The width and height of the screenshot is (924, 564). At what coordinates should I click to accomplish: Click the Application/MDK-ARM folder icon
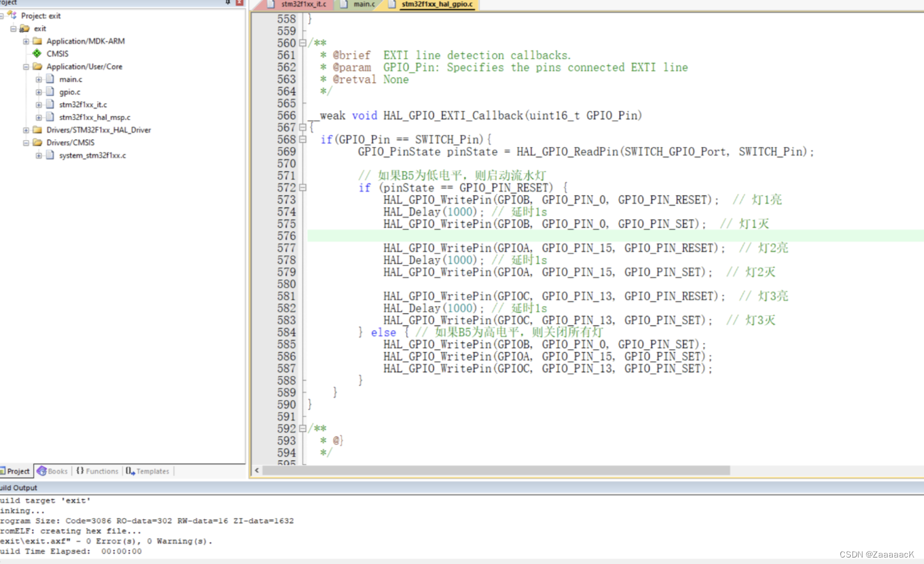point(38,41)
